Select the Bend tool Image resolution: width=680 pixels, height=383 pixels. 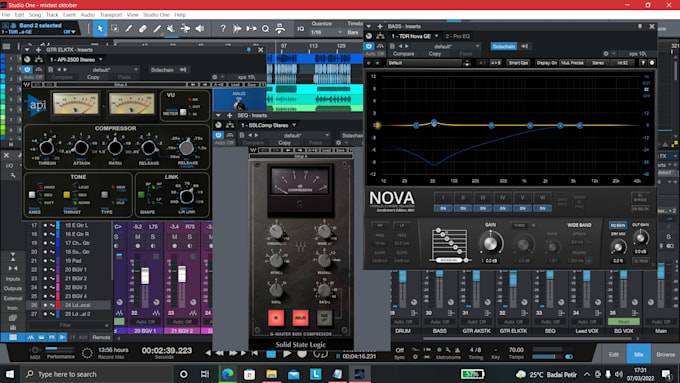pos(185,29)
